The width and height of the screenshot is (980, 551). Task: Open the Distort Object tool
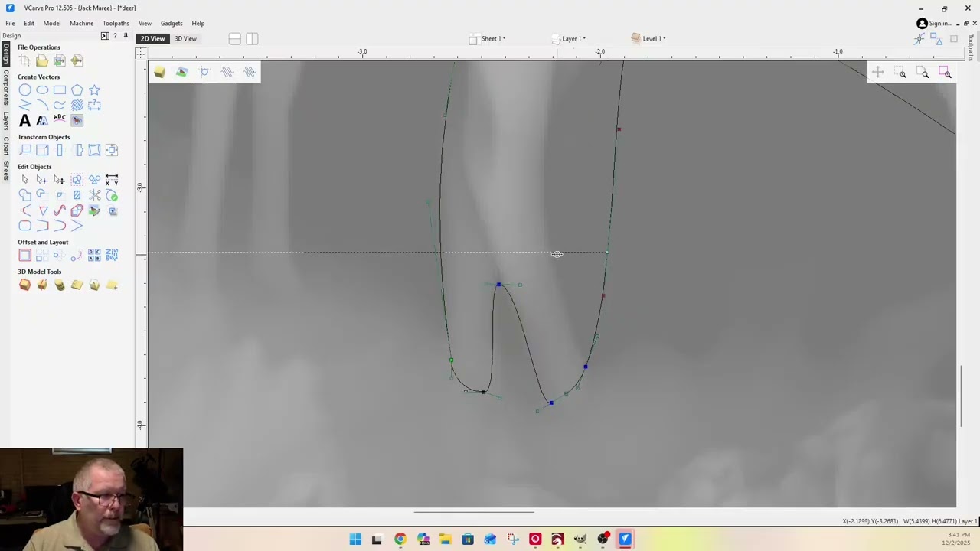click(x=94, y=150)
